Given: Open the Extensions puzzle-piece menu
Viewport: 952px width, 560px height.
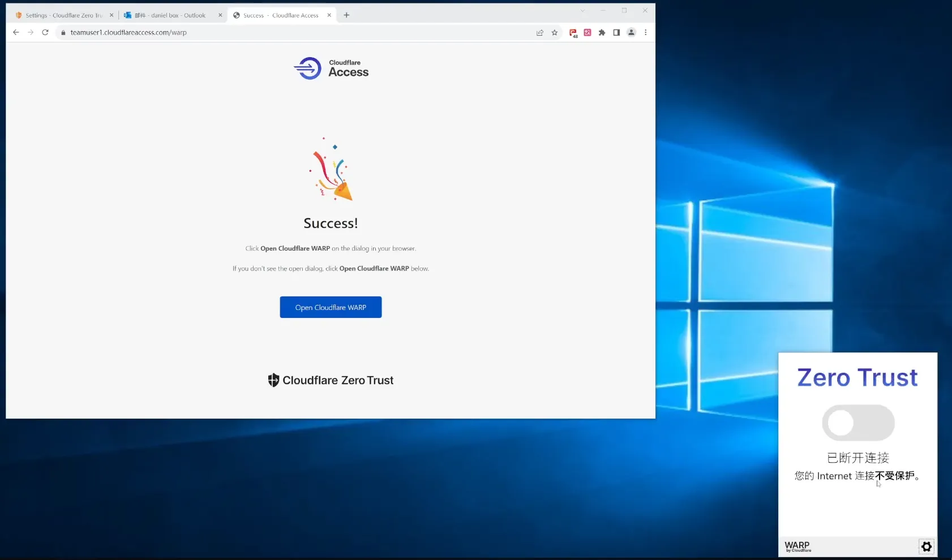Looking at the screenshot, I should (x=602, y=32).
